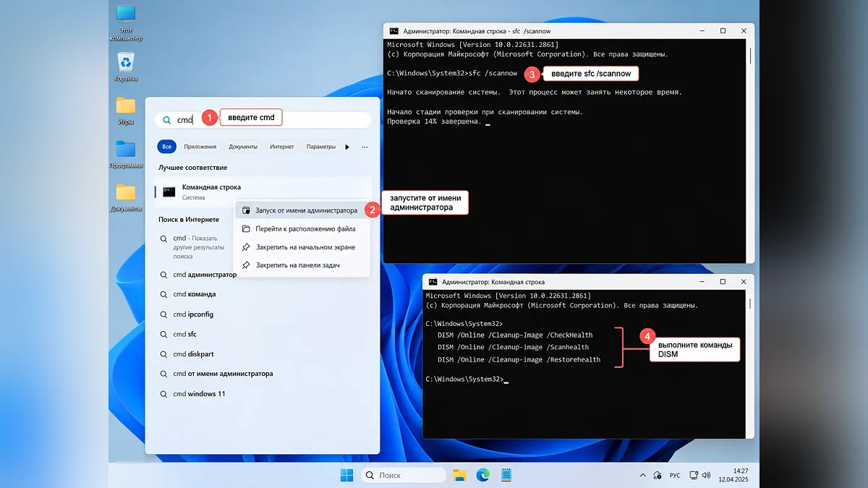Click the cmd icon in the DISM window title
The height and width of the screenshot is (488, 868).
pos(433,282)
